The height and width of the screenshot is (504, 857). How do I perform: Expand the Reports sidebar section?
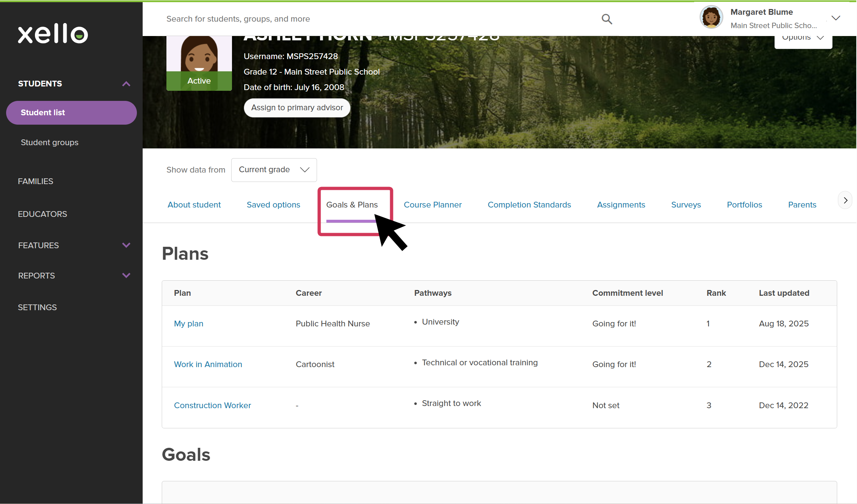click(126, 276)
